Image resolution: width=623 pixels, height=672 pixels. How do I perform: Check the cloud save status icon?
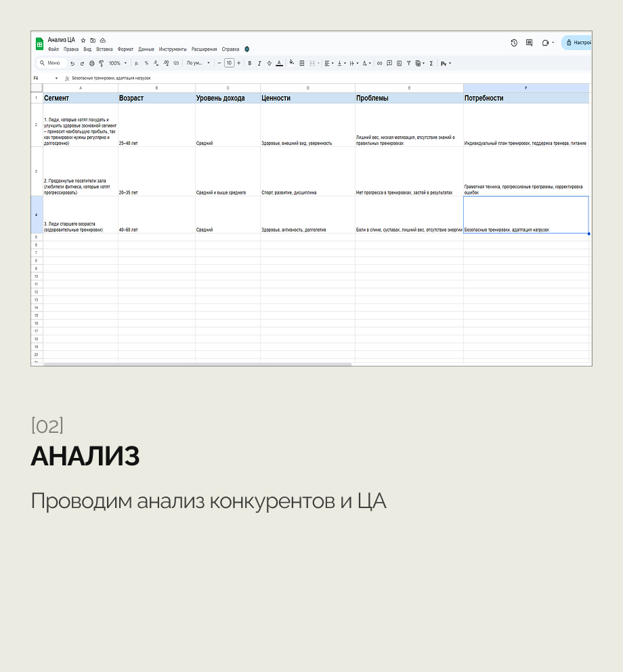(x=103, y=40)
